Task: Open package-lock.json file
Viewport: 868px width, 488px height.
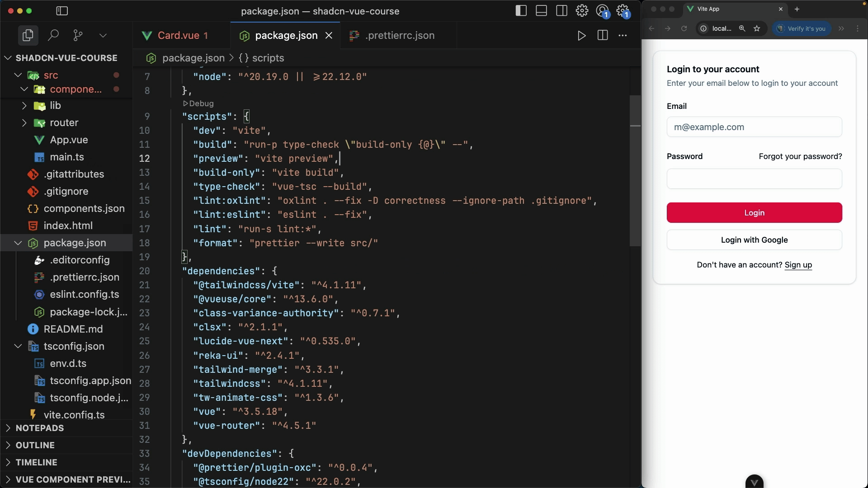Action: click(x=89, y=312)
